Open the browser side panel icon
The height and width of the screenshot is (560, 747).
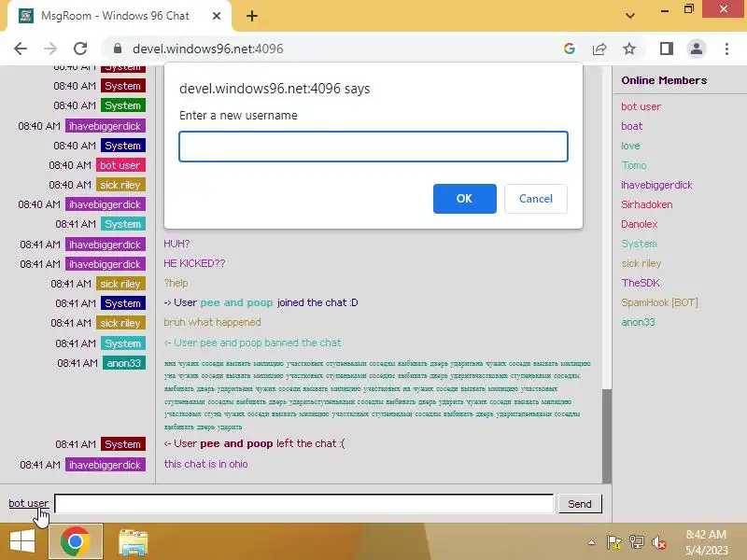(x=667, y=49)
